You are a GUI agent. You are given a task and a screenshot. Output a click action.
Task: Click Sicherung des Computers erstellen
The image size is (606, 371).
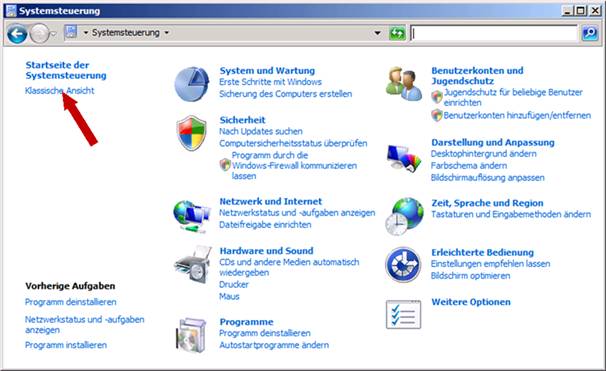pyautogui.click(x=286, y=94)
